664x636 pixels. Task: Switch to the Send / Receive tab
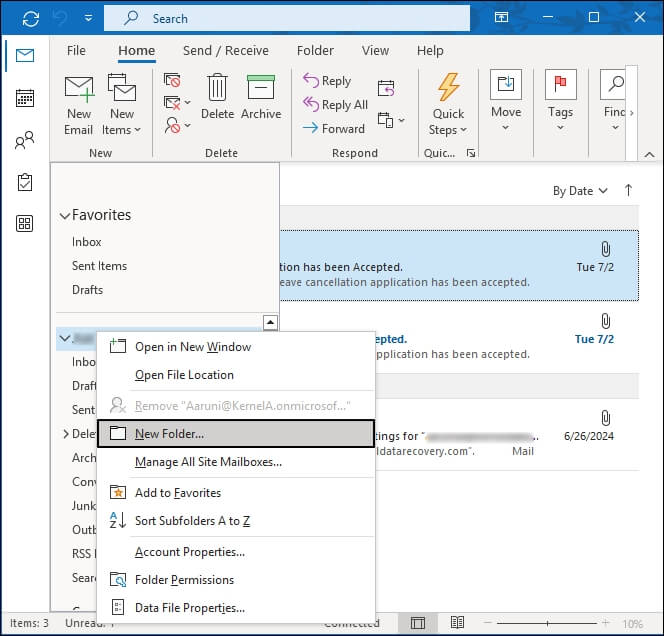point(226,50)
